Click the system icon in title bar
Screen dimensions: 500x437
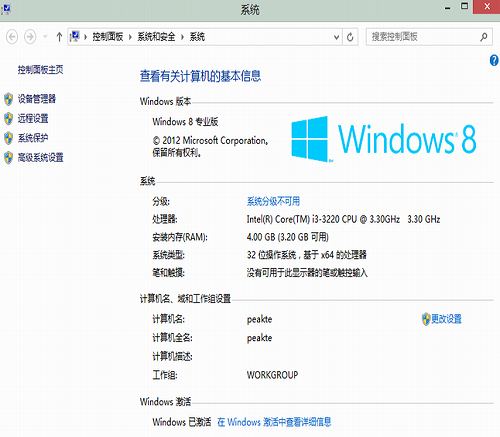(6, 8)
